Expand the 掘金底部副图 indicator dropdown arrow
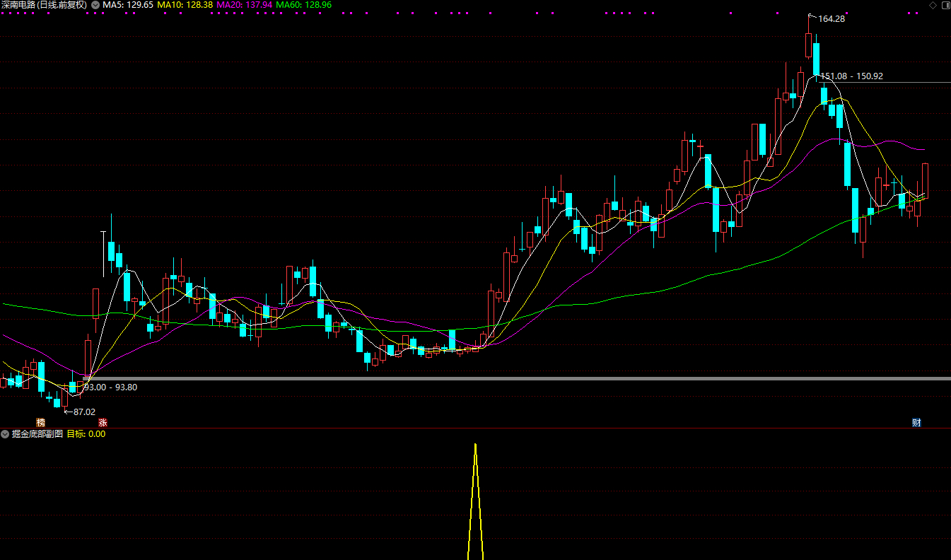Viewport: 951px width, 560px height. [5, 434]
